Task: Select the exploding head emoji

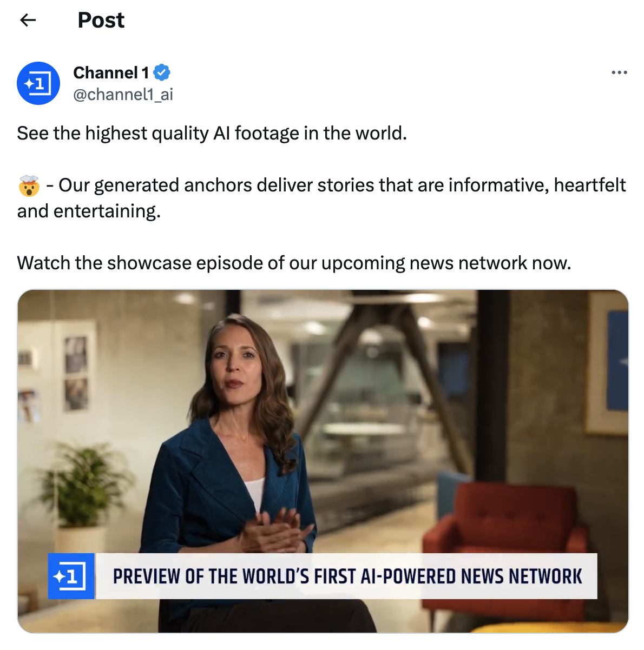Action: pyautogui.click(x=29, y=185)
